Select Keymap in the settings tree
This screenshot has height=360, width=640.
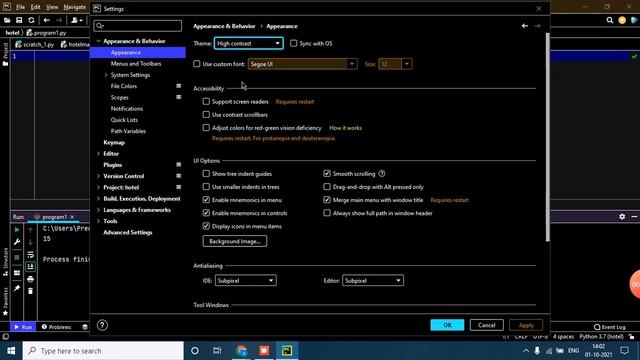114,142
